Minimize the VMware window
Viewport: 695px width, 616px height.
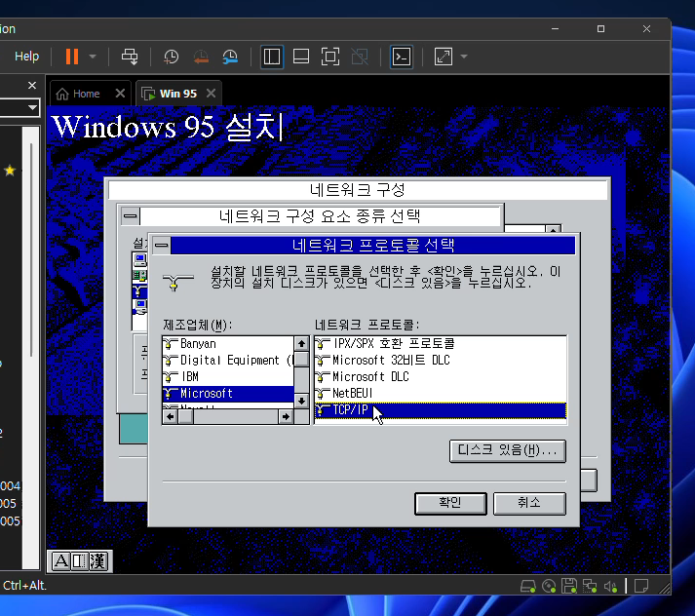tap(555, 29)
